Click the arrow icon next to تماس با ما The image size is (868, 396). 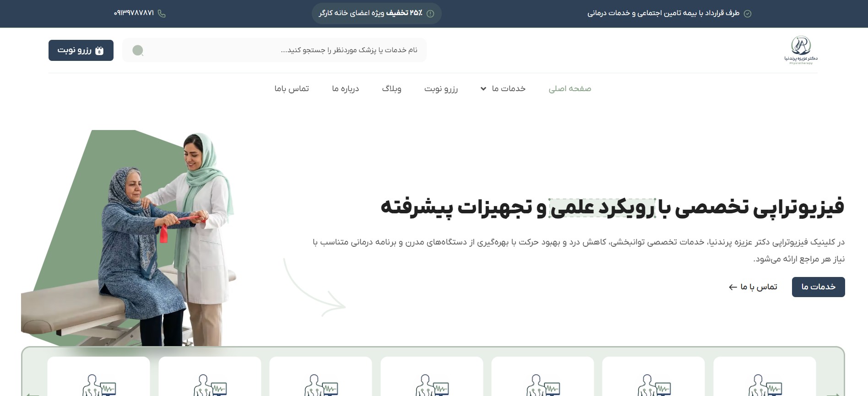point(732,287)
